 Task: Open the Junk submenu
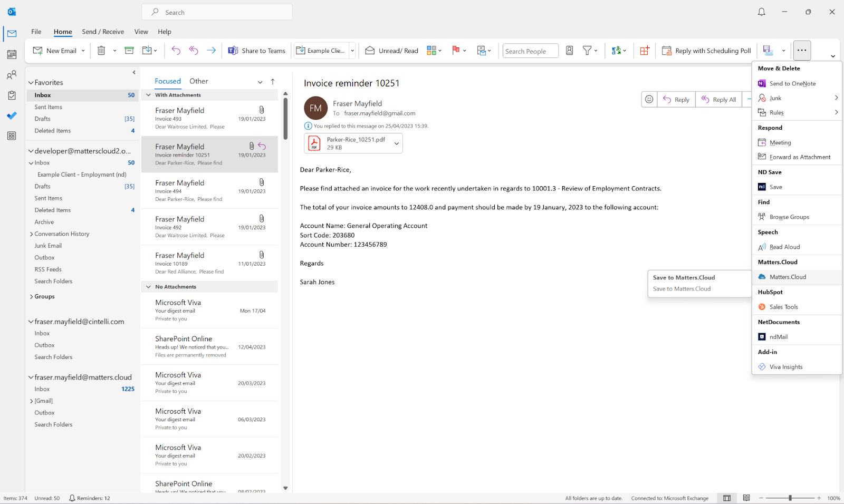point(797,98)
